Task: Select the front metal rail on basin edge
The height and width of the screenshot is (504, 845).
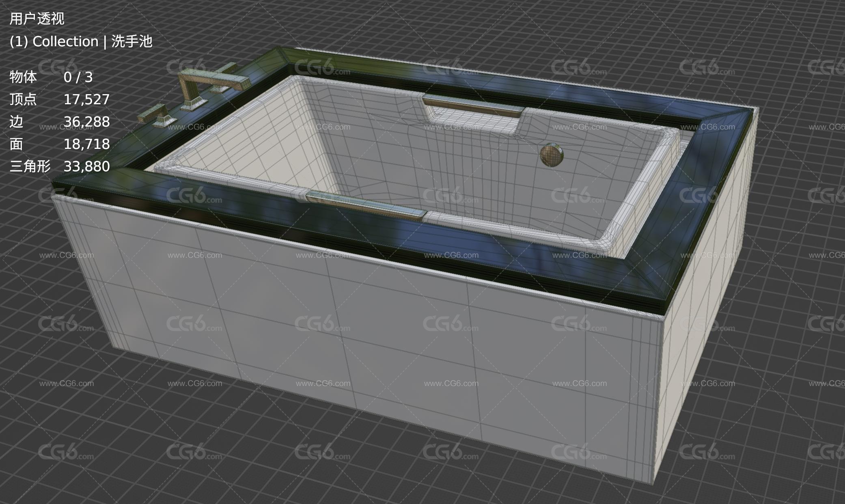Action: tap(366, 207)
